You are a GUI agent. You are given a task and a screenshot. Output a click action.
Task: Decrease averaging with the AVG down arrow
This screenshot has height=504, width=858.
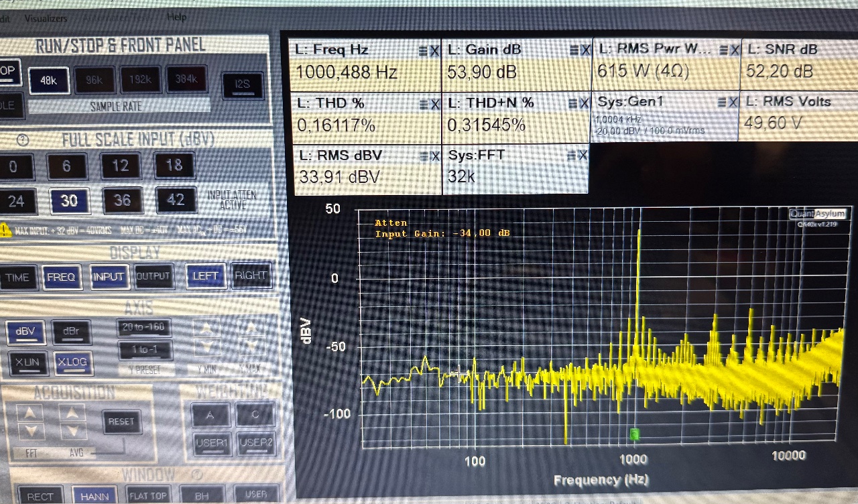(74, 432)
